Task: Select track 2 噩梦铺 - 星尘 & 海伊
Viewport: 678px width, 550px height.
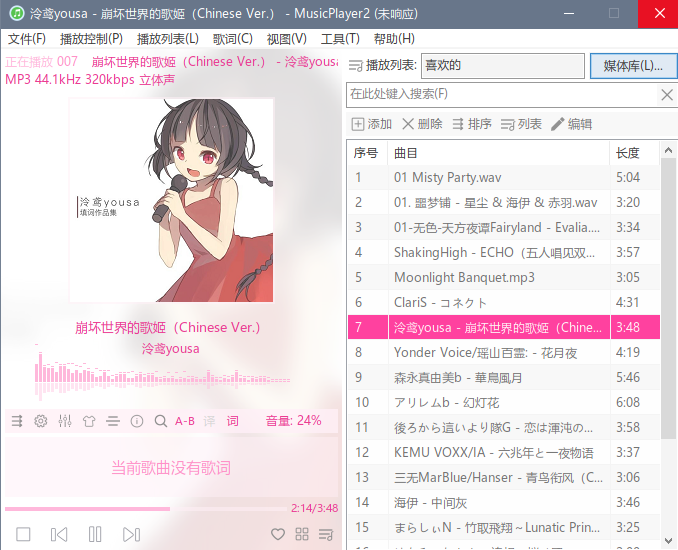Action: coord(504,202)
